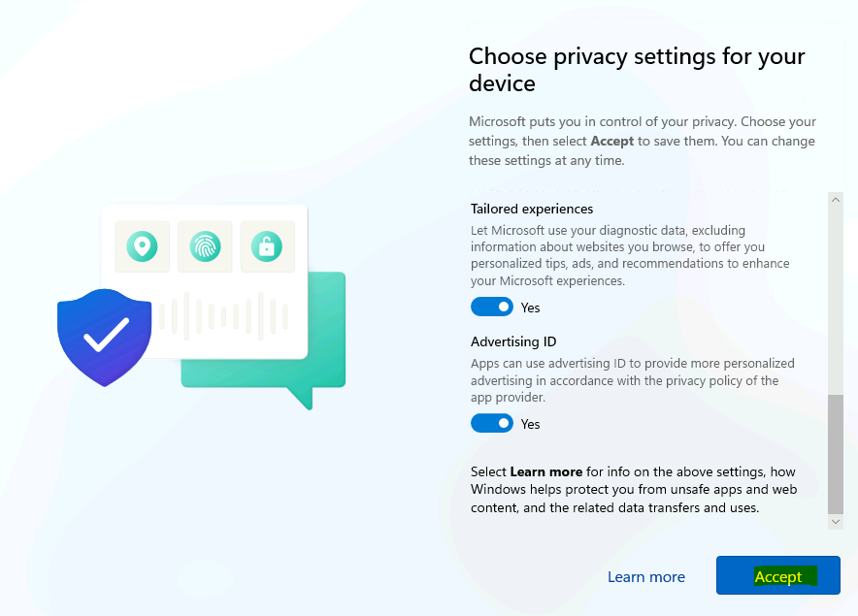Click the scrollbar up arrow
Image resolution: width=858 pixels, height=616 pixels.
(x=836, y=200)
